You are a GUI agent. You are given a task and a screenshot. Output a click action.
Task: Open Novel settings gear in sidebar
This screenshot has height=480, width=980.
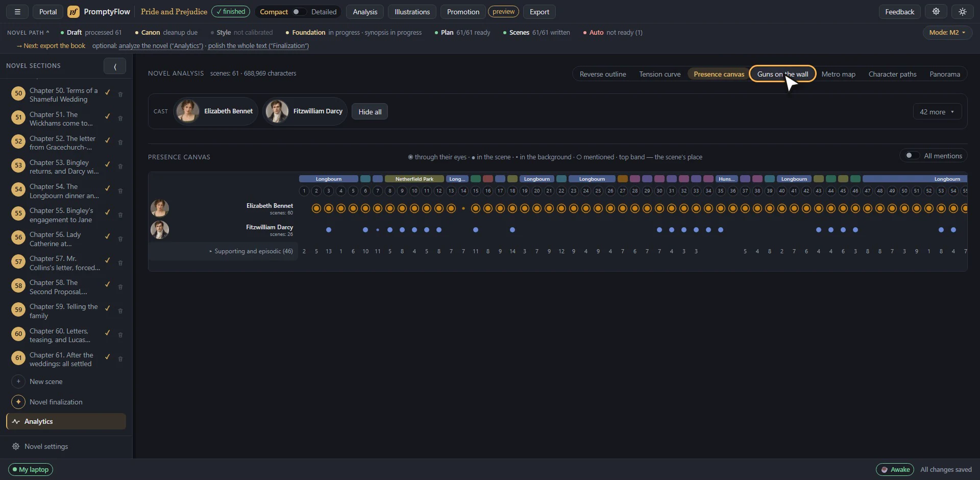[16, 446]
